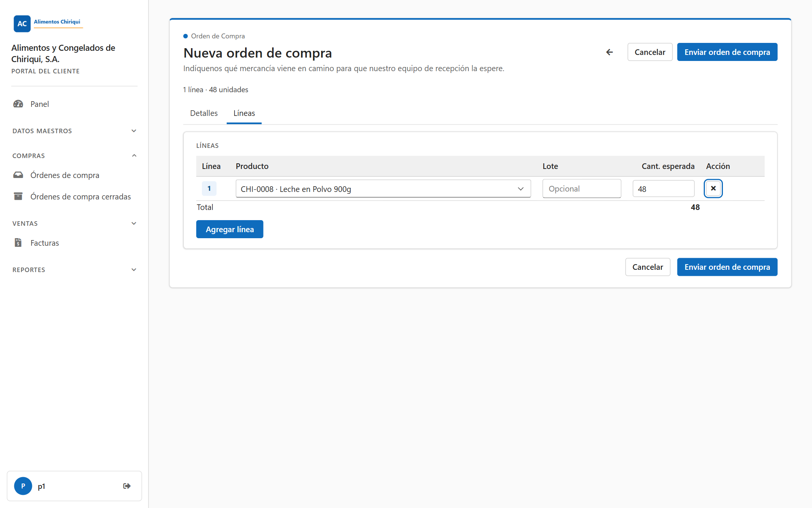Click the top Cancelar button
Viewport: 812px width, 508px height.
(650, 52)
